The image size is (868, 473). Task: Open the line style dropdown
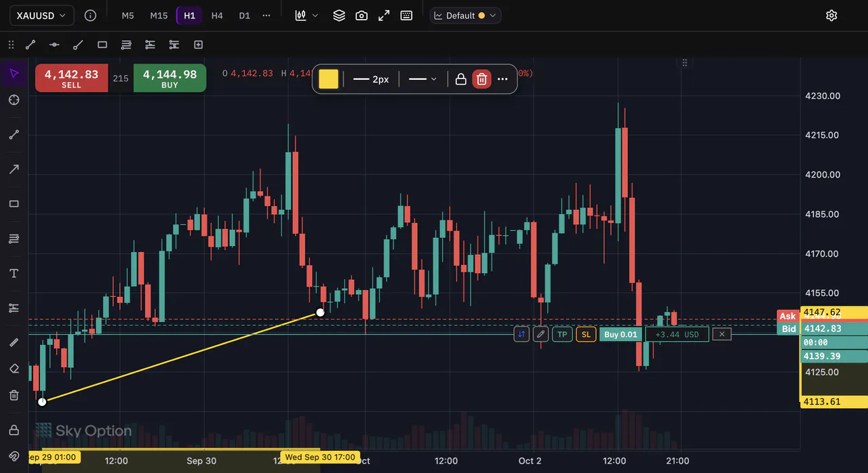pos(423,79)
